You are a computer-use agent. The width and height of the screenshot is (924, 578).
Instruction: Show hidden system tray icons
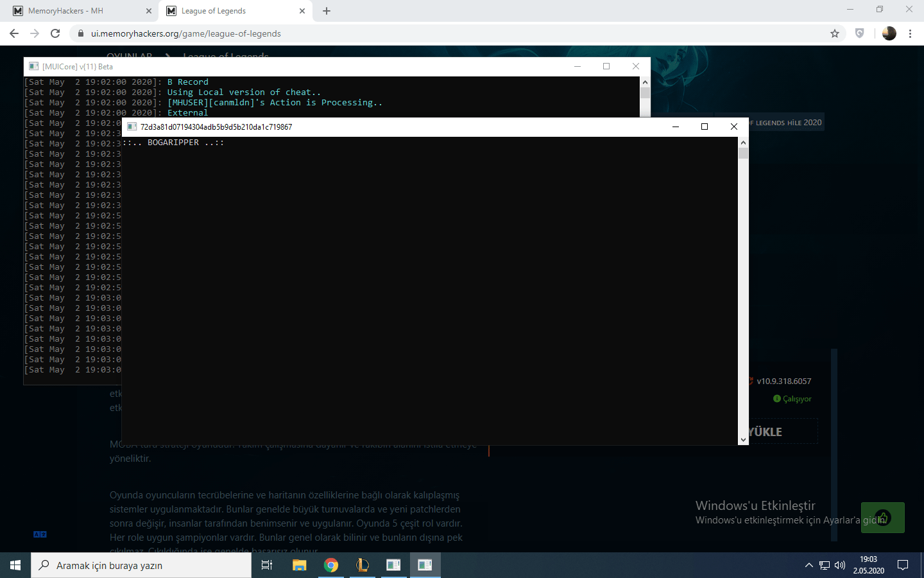point(809,565)
